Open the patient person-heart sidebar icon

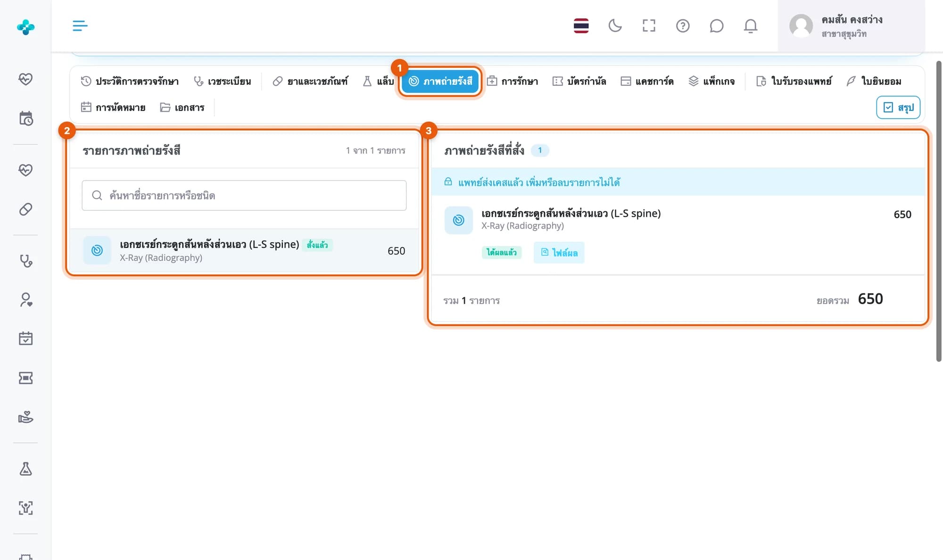pos(25,300)
